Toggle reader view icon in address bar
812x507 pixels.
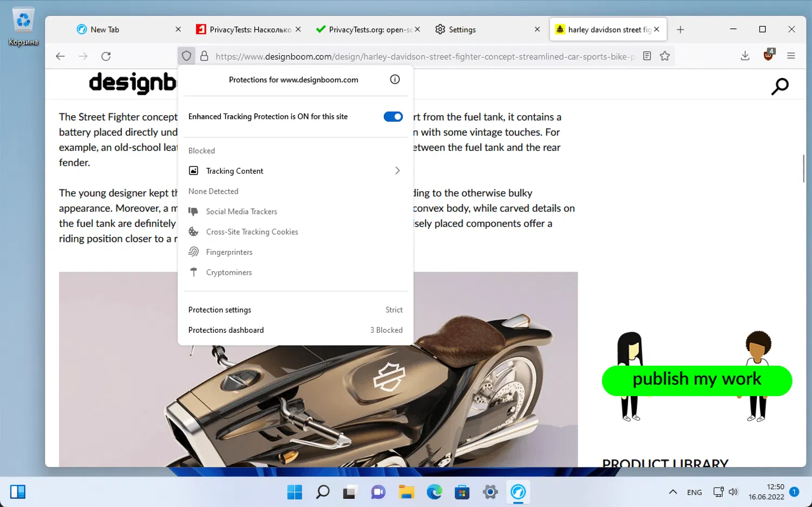click(647, 56)
